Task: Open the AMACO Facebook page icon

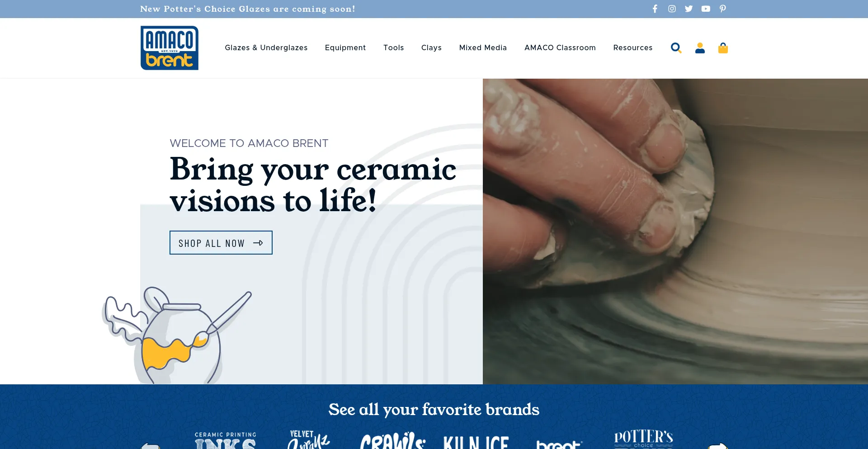Action: [655, 9]
